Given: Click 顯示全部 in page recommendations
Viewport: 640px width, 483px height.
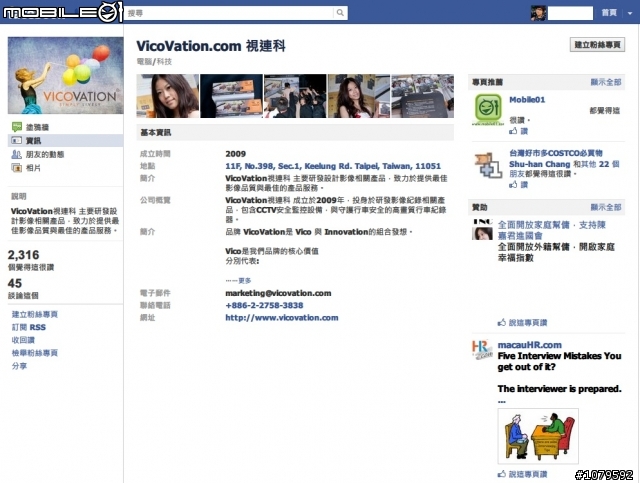Looking at the screenshot, I should [606, 82].
